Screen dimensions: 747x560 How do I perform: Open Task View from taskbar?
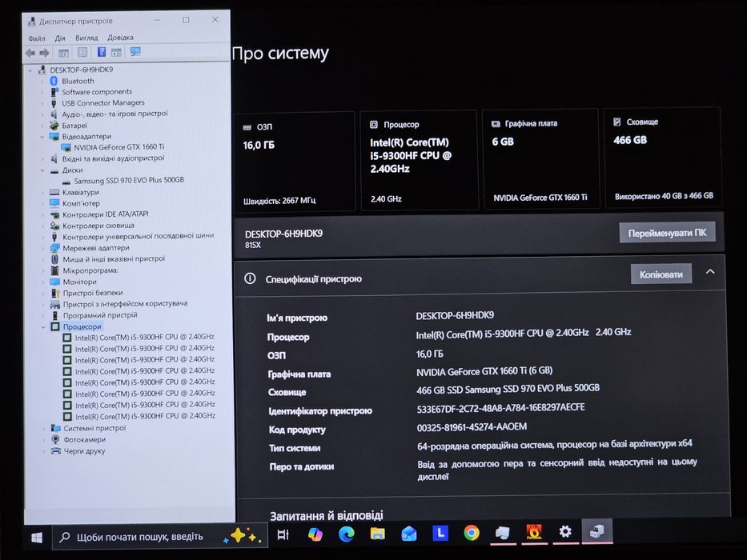tap(283, 534)
